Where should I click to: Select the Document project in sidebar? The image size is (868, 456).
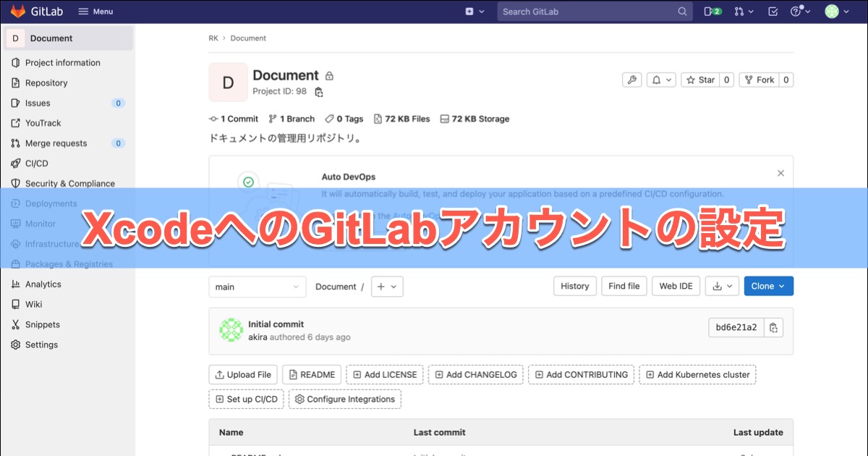(68, 38)
